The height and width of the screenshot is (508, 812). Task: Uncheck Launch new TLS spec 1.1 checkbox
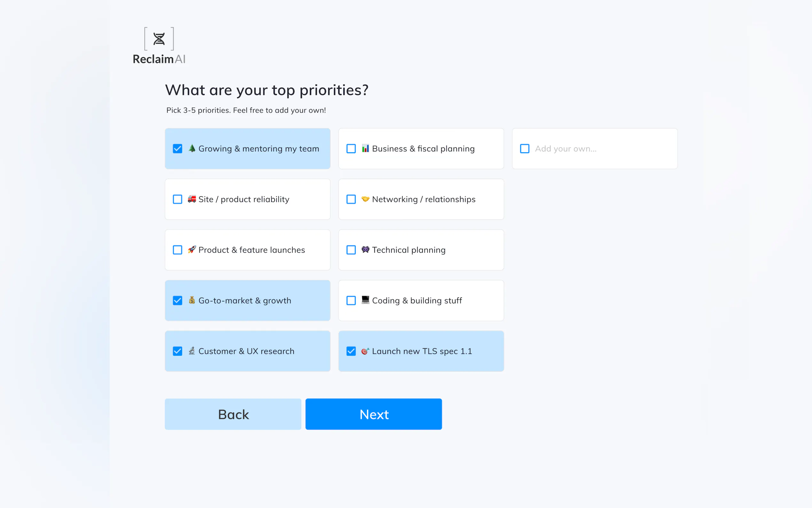[351, 351]
